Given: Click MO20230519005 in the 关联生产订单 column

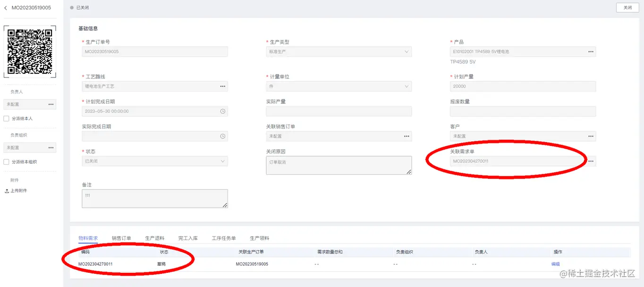Looking at the screenshot, I should (x=252, y=264).
